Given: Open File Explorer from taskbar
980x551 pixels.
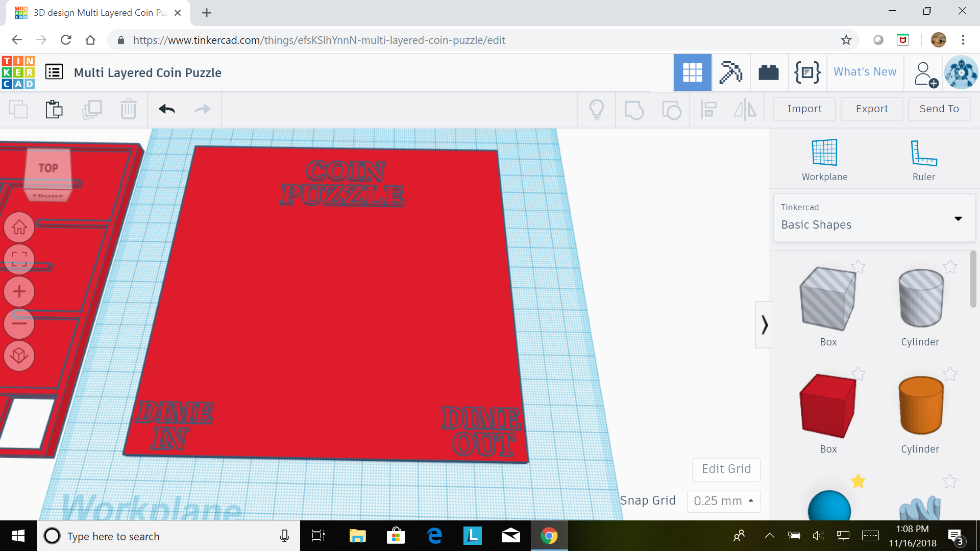Looking at the screenshot, I should click(357, 536).
